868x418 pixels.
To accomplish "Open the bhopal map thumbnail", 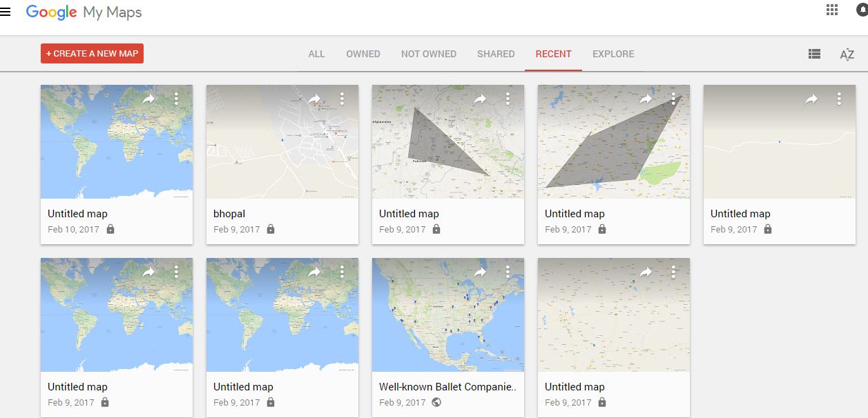I will pyautogui.click(x=282, y=142).
